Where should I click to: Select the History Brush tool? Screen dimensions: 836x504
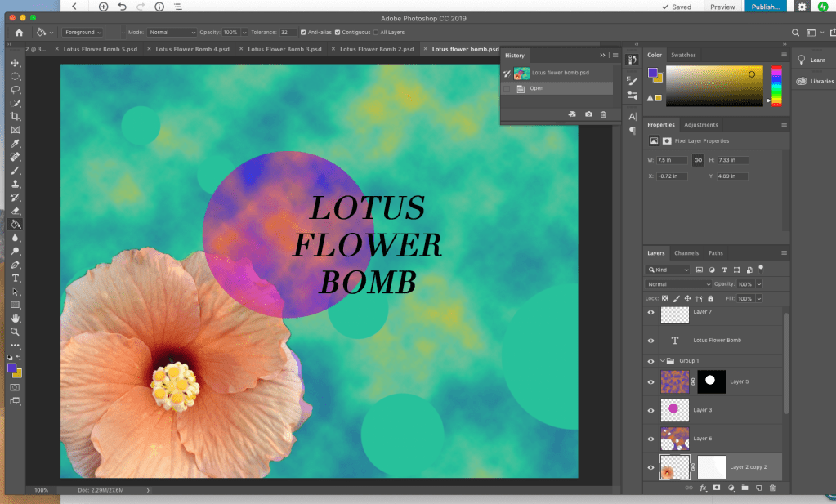pyautogui.click(x=15, y=198)
